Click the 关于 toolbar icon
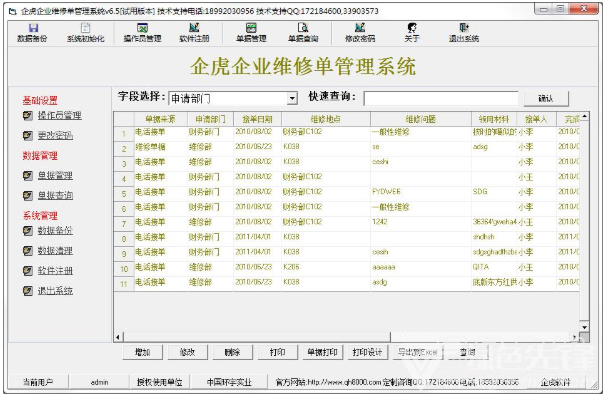 [x=412, y=32]
